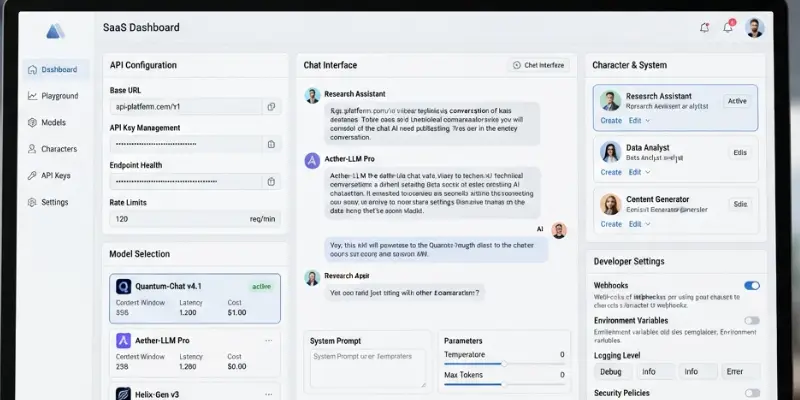
Task: Click Create on Data Analyst card
Action: 611,172
